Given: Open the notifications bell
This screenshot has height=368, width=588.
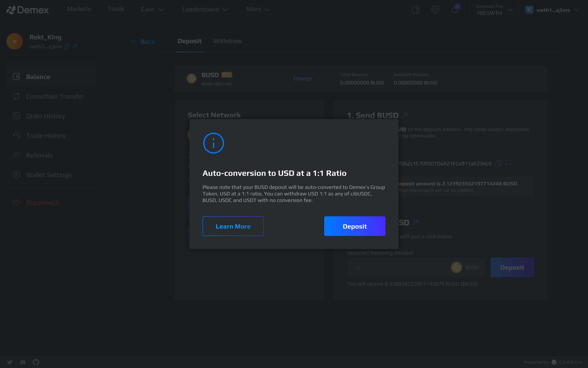Looking at the screenshot, I should [455, 10].
